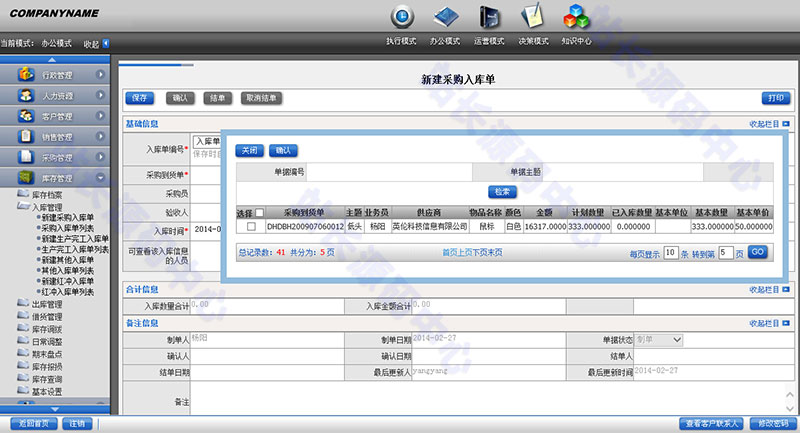The height and width of the screenshot is (433, 800).
Task: Open the 运营模式 server icon
Action: coord(488,18)
